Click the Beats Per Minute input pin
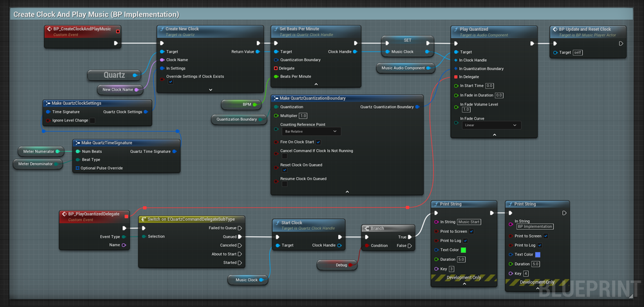Viewport: 644px width, 307px height. pos(276,77)
